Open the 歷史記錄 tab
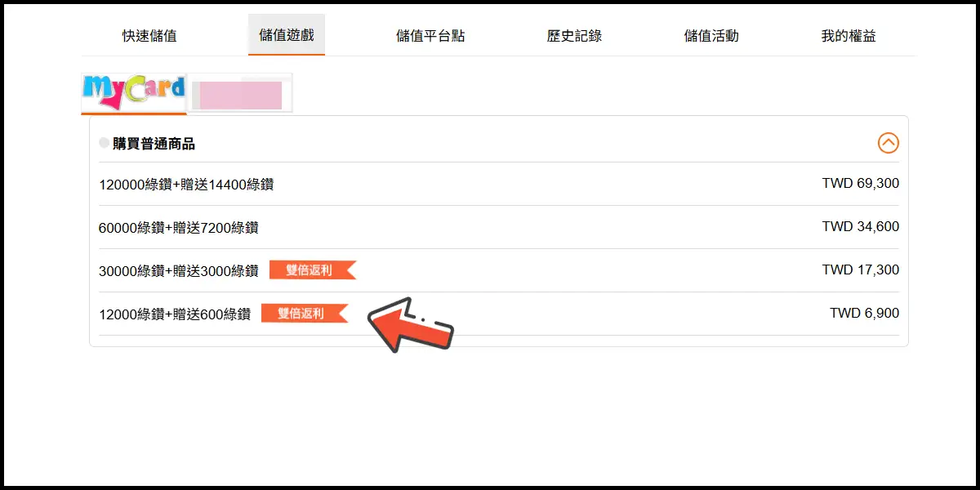 pos(574,35)
